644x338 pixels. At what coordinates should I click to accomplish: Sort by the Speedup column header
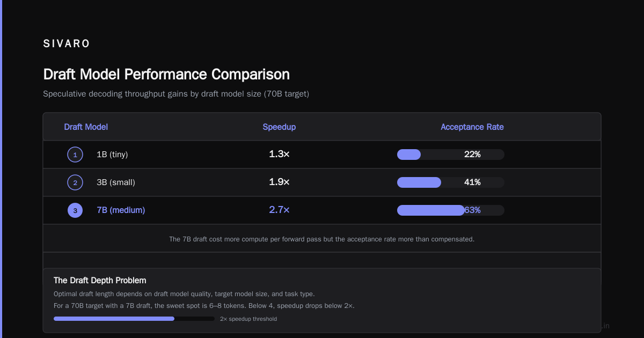click(x=279, y=127)
